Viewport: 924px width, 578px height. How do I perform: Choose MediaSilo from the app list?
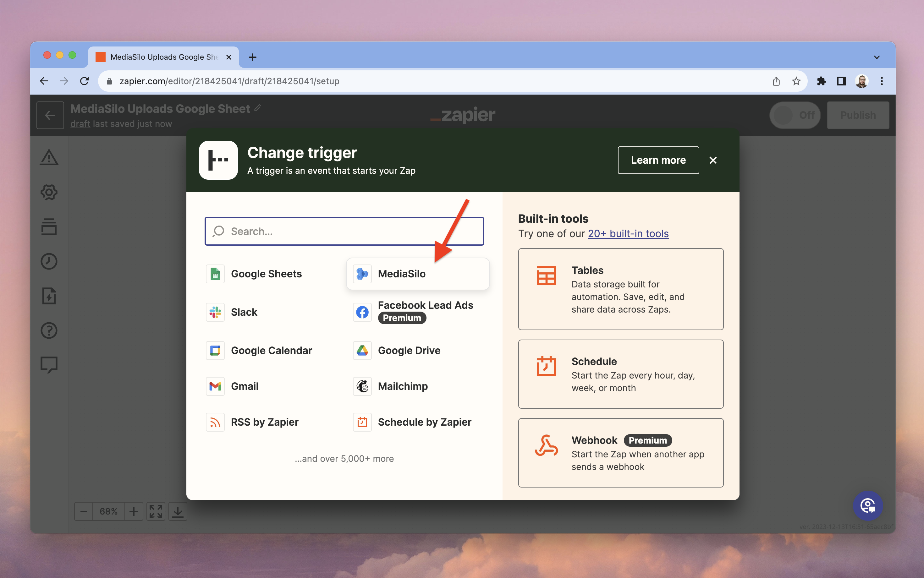click(x=418, y=274)
